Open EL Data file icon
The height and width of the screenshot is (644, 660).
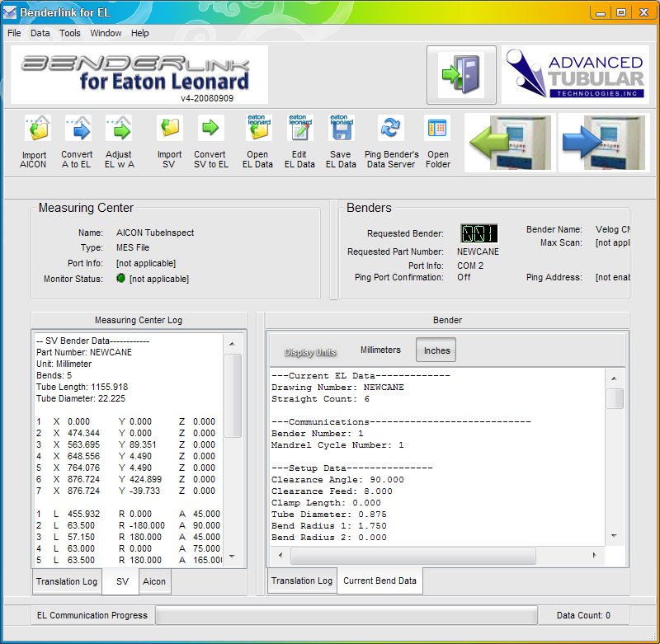point(258,129)
